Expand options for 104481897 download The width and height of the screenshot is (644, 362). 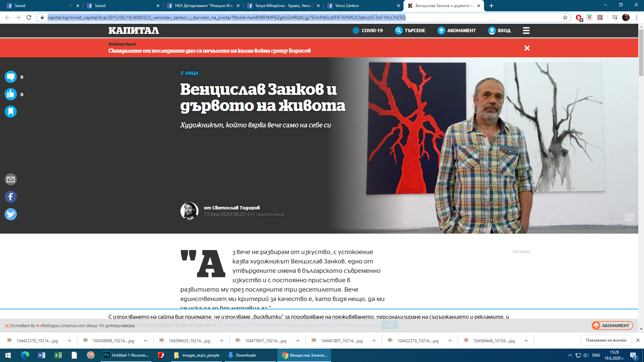click(x=374, y=341)
